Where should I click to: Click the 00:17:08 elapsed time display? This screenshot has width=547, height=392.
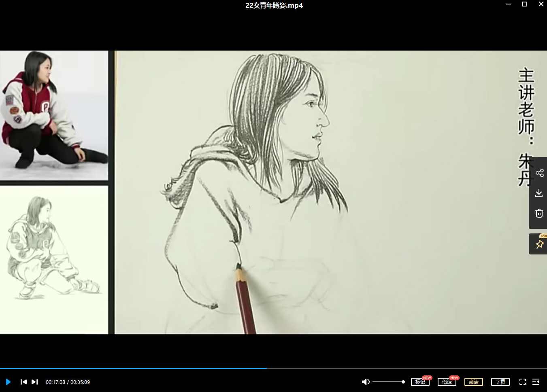pyautogui.click(x=55, y=382)
